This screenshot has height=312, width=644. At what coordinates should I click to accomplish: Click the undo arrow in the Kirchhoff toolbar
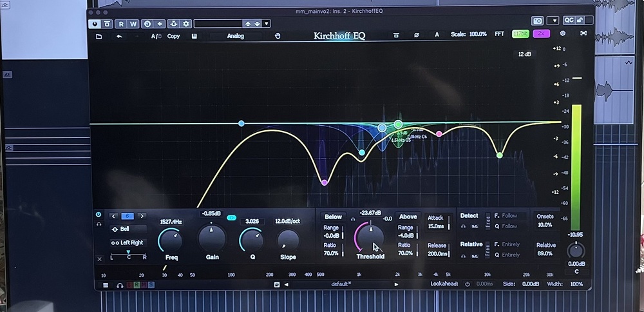119,36
